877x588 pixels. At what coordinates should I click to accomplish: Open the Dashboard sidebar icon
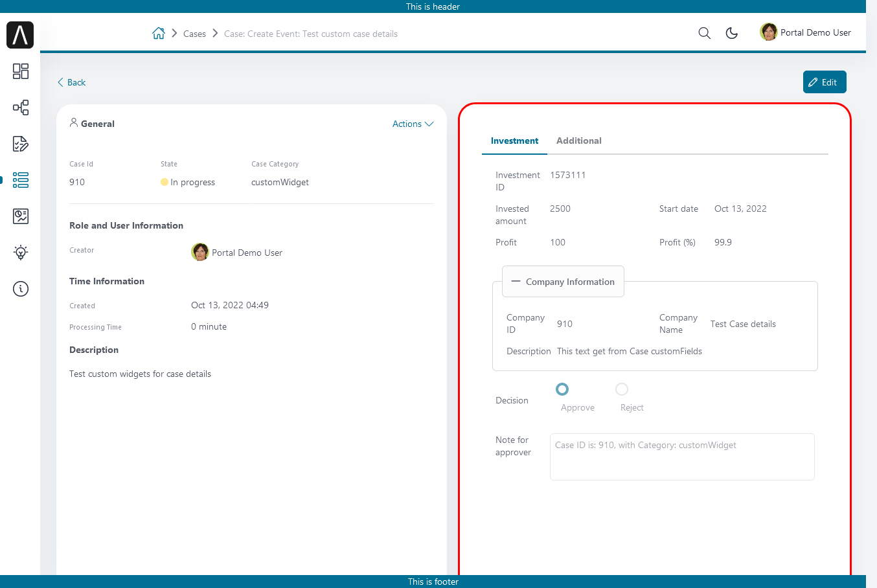(21, 71)
